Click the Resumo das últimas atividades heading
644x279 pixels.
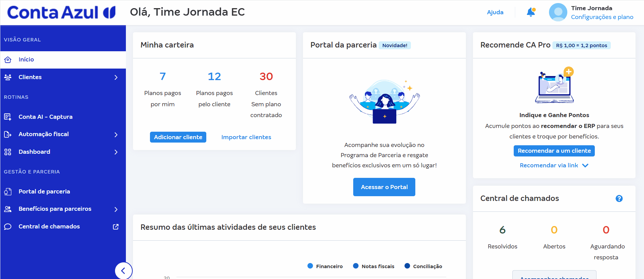tap(228, 227)
